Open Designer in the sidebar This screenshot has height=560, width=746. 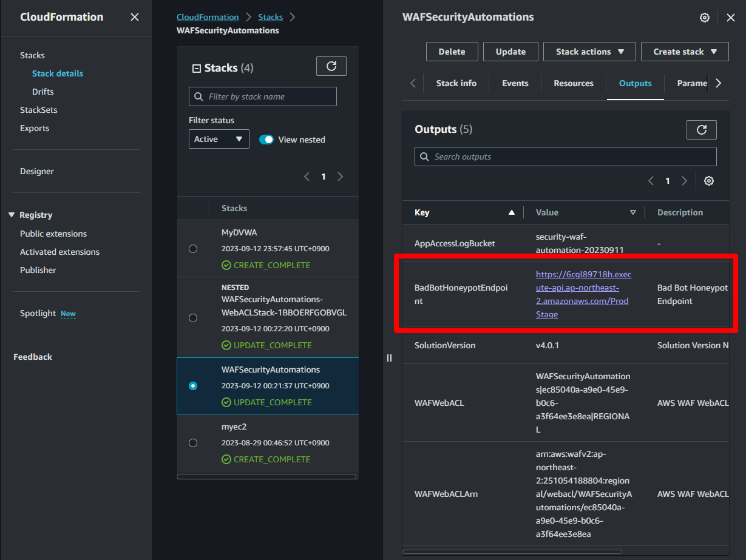tap(37, 171)
